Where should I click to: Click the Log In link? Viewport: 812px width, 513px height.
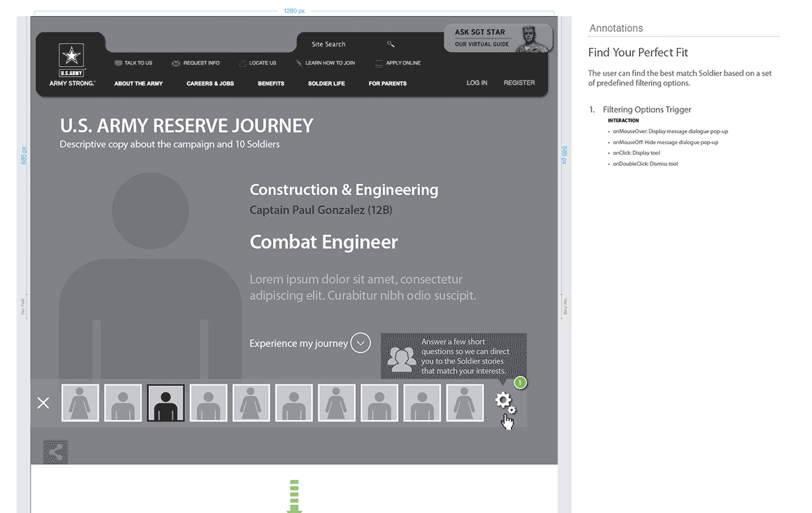pos(476,83)
